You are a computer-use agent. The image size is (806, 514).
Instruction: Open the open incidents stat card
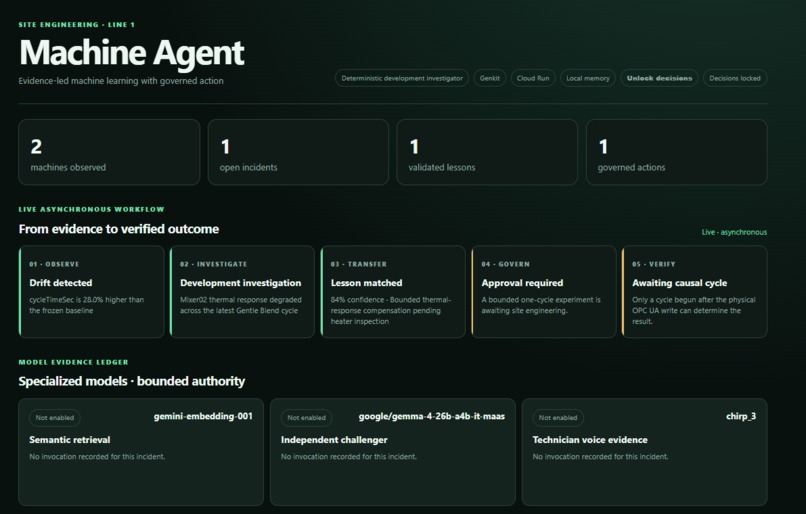click(298, 152)
